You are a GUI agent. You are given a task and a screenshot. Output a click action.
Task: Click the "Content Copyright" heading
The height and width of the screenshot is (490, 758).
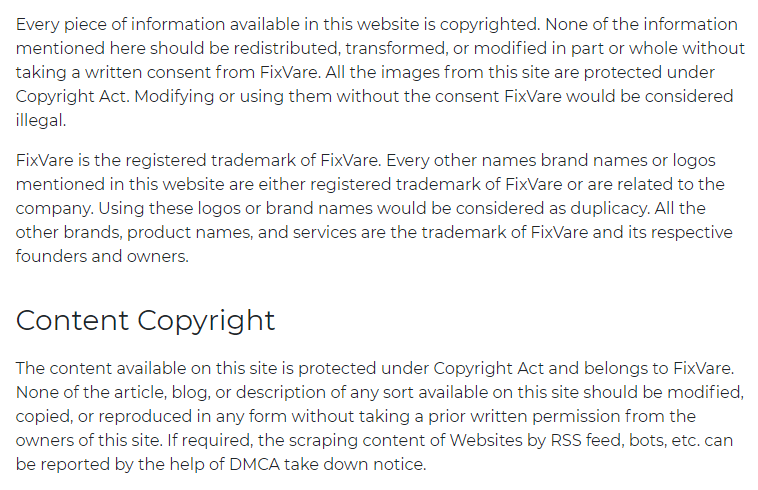click(x=145, y=321)
